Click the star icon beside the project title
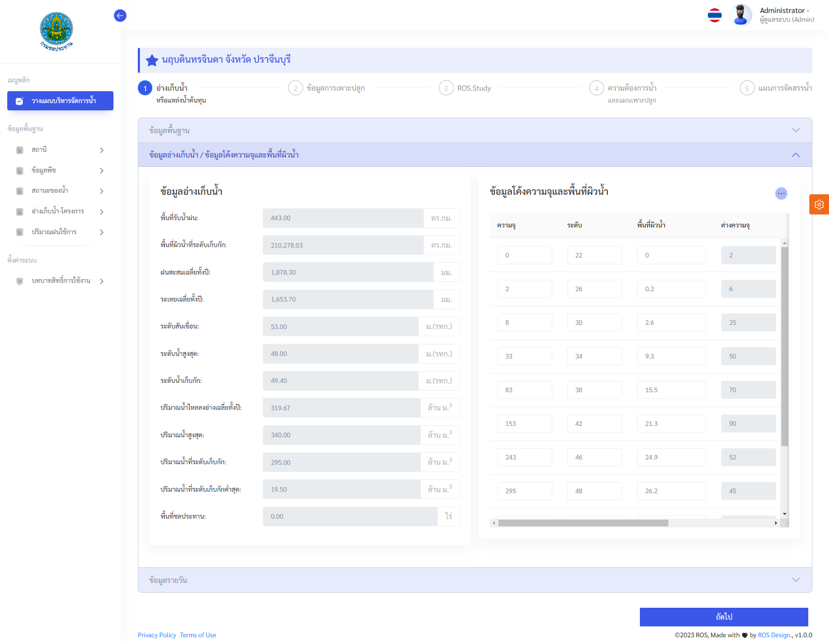 (152, 61)
